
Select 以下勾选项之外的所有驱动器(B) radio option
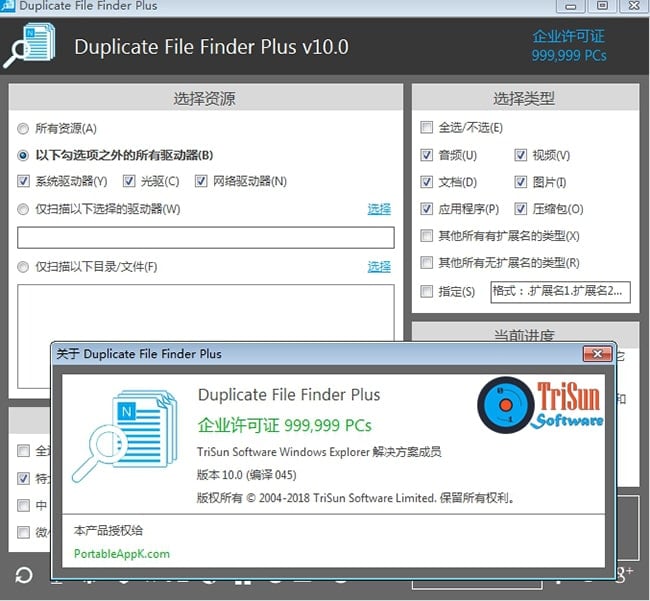(x=23, y=155)
